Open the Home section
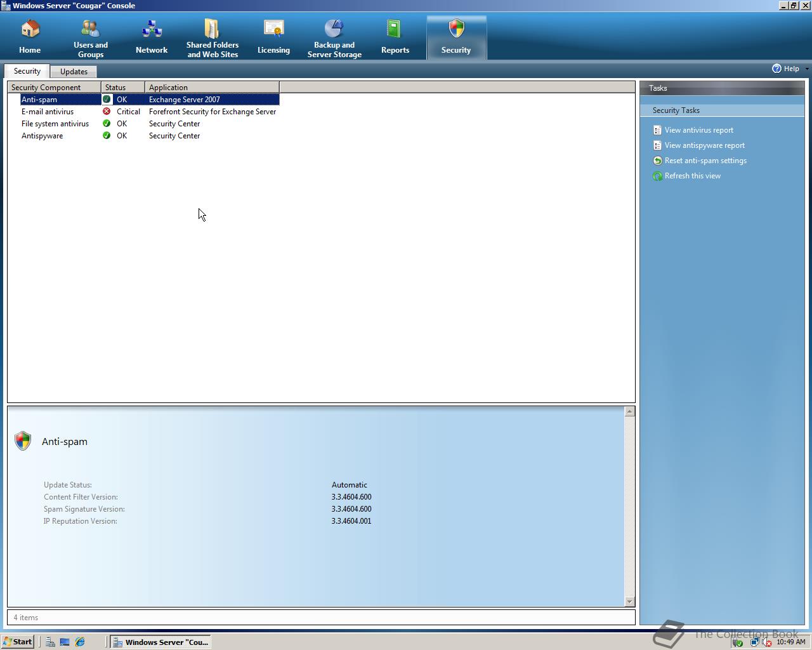Screen dimensions: 812x650 pyautogui.click(x=30, y=38)
